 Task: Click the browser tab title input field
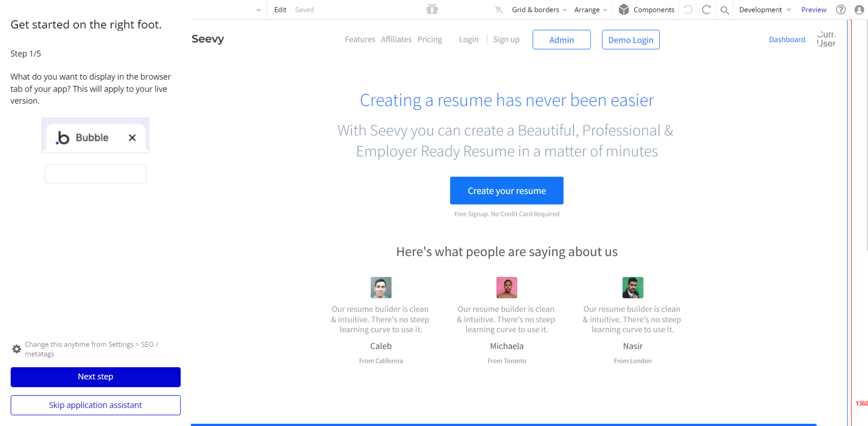point(95,174)
